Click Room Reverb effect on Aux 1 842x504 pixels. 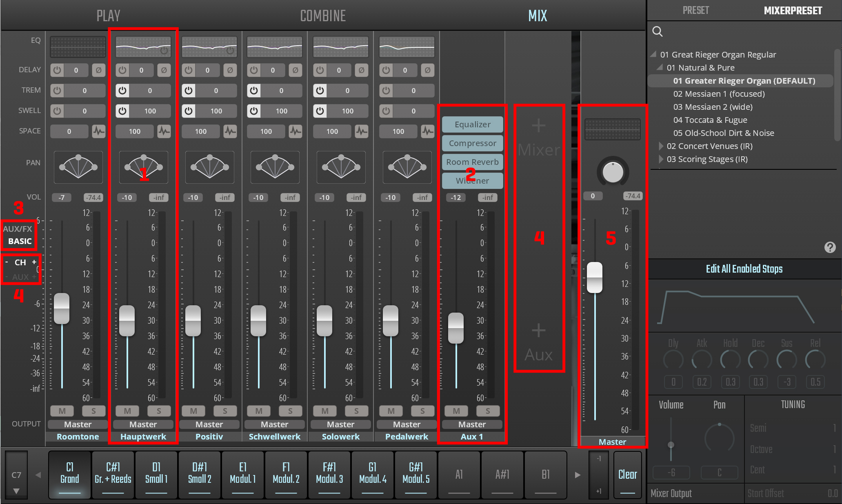click(472, 162)
